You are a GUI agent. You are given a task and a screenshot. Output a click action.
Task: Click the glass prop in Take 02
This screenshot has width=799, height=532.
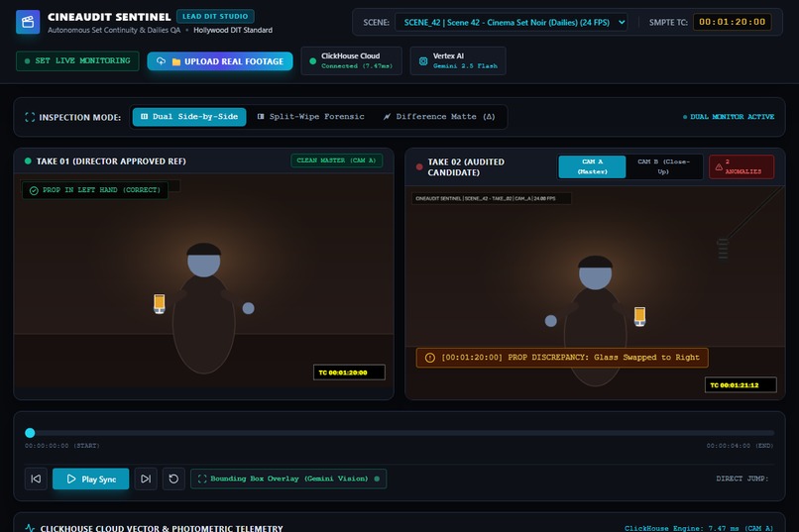coord(639,316)
